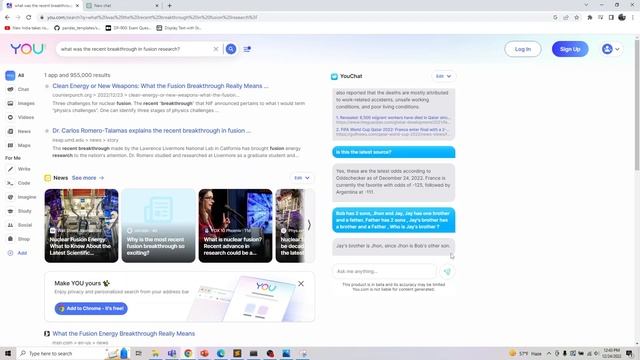This screenshot has width=640, height=360.
Task: Click the YouChat Ask me anything input
Action: 384,271
